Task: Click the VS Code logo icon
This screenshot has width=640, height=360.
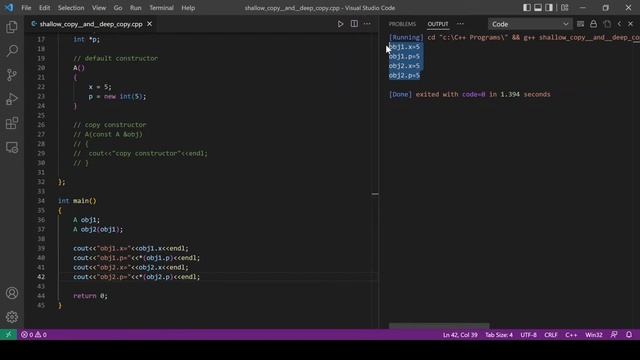Action: [9, 8]
